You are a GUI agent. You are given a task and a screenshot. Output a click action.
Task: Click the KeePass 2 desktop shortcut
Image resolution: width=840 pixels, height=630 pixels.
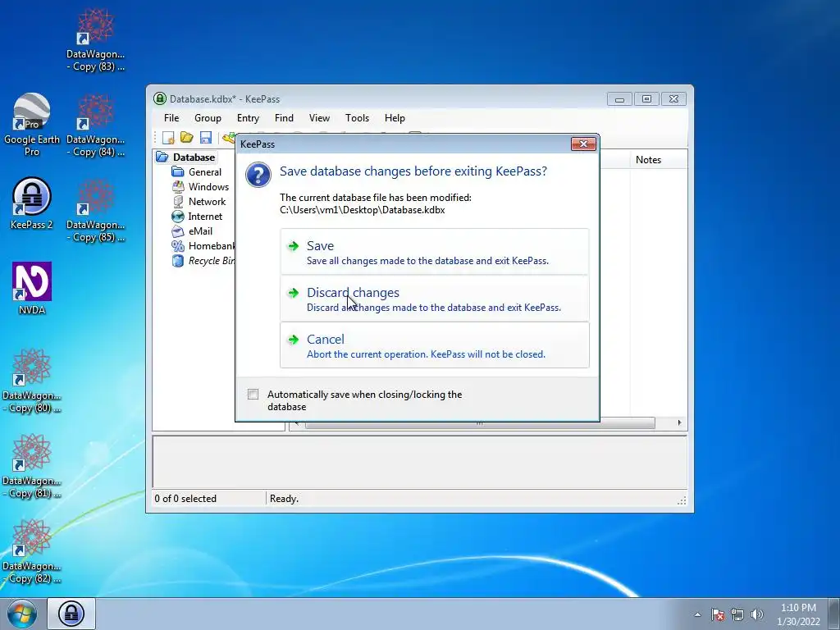click(x=32, y=203)
